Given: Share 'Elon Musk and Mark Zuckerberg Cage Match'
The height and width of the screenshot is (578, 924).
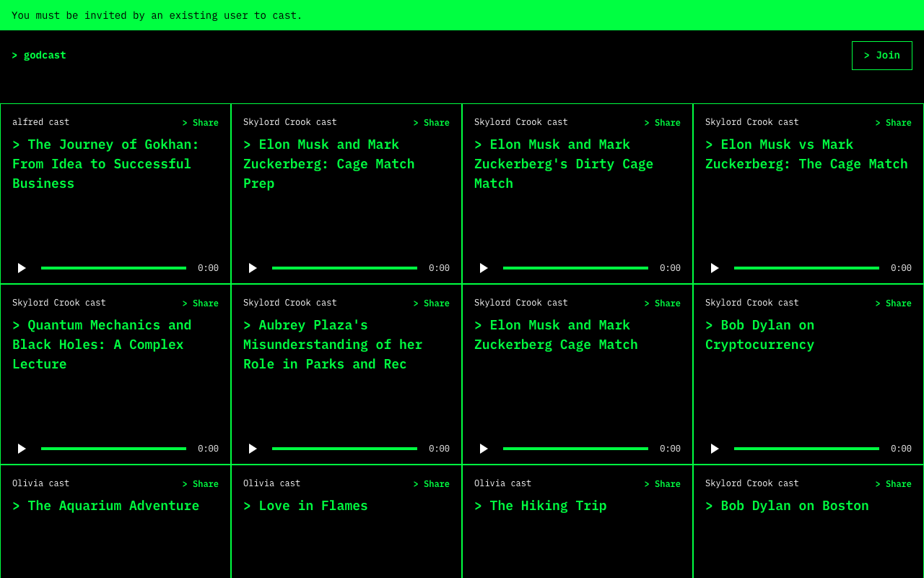Looking at the screenshot, I should tap(663, 303).
